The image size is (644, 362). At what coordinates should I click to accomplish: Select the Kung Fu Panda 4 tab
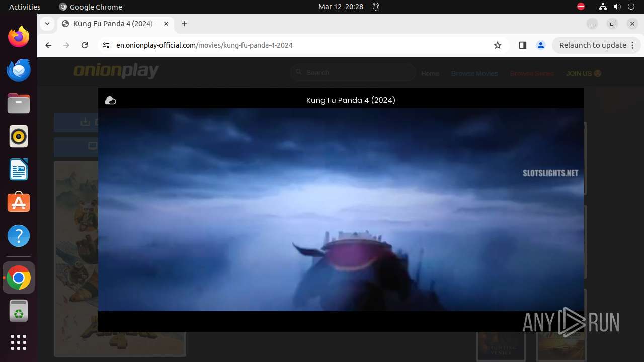115,24
